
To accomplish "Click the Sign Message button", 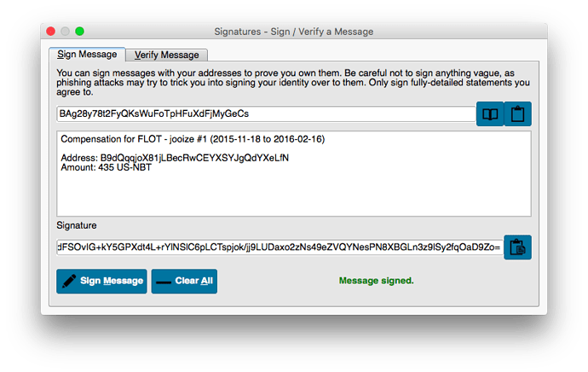I will point(101,282).
